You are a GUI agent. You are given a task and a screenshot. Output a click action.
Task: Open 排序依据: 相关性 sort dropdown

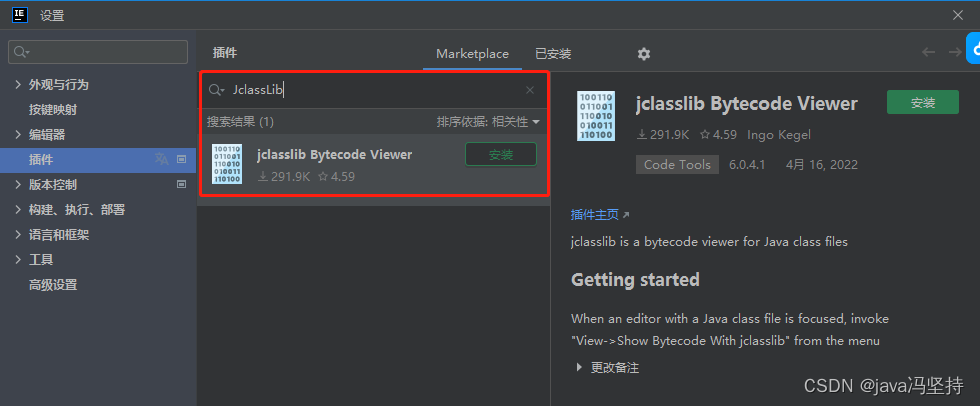[x=488, y=122]
